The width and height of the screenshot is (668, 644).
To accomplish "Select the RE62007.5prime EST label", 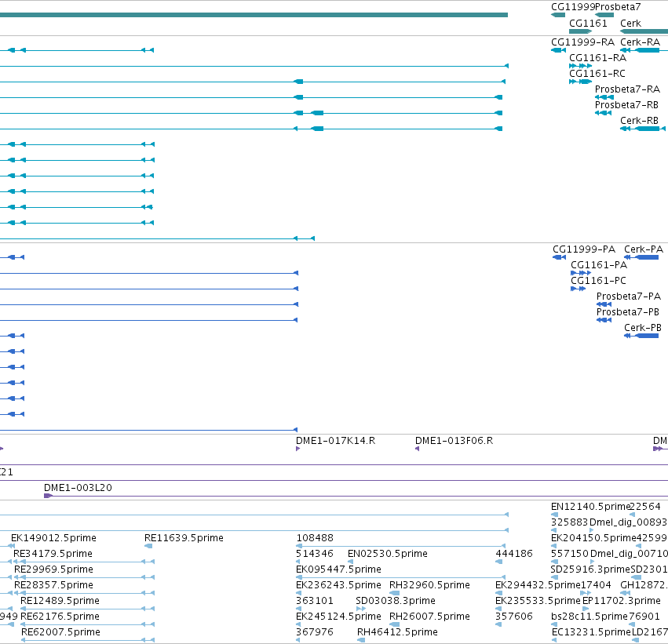I will (61, 632).
